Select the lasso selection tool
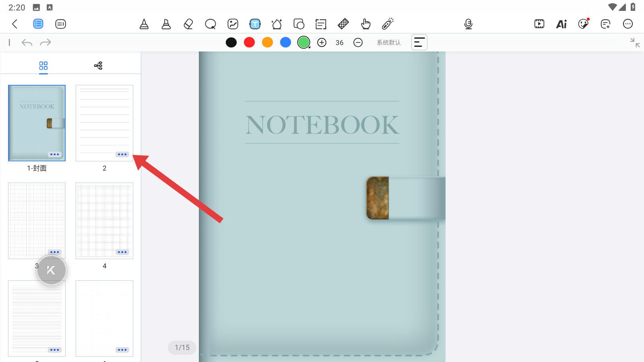 point(211,24)
